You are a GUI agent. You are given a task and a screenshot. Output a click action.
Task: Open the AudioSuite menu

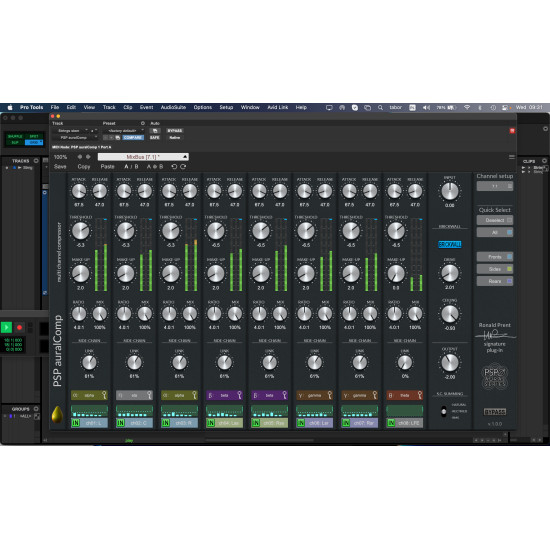tap(173, 107)
